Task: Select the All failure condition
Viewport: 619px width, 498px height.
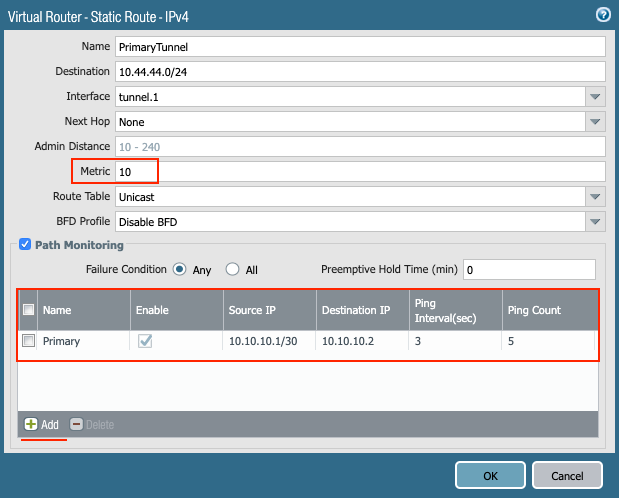Action: tap(232, 269)
